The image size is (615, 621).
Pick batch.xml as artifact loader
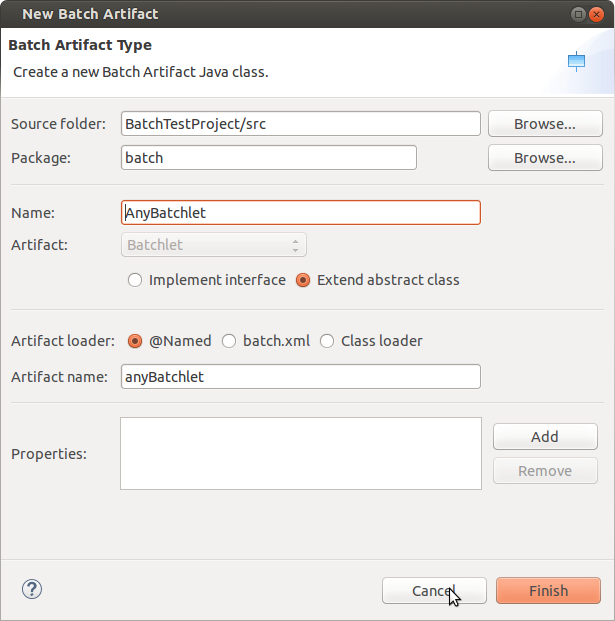[229, 341]
